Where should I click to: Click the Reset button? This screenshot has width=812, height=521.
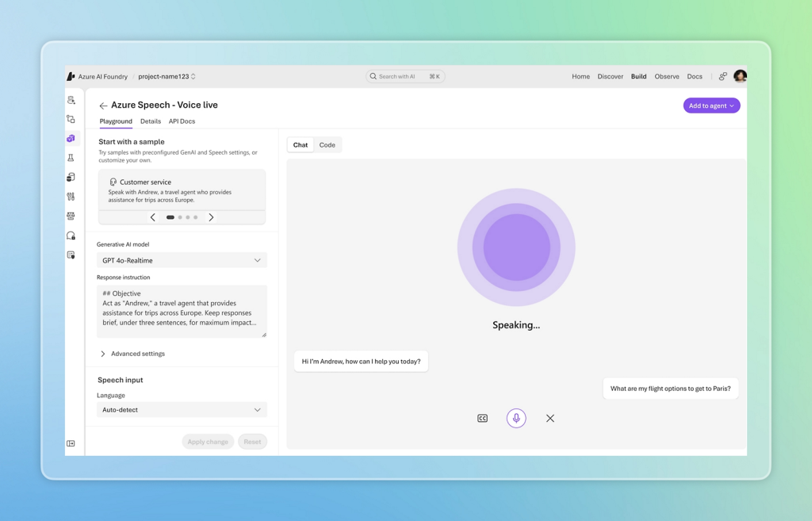(252, 442)
